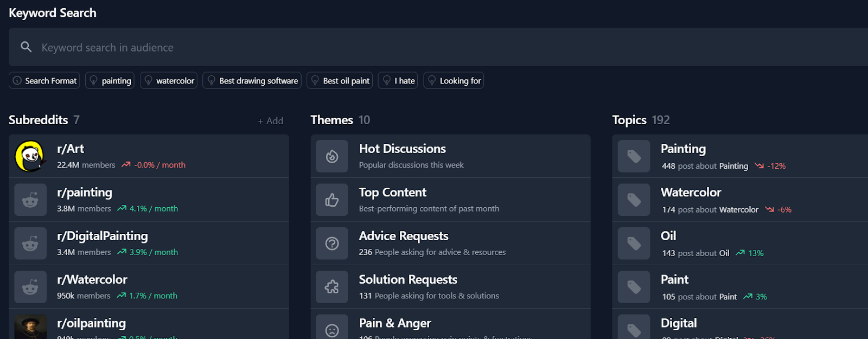Click the r/DigitalPainting Reddit avatar icon
868x339 pixels.
30,244
